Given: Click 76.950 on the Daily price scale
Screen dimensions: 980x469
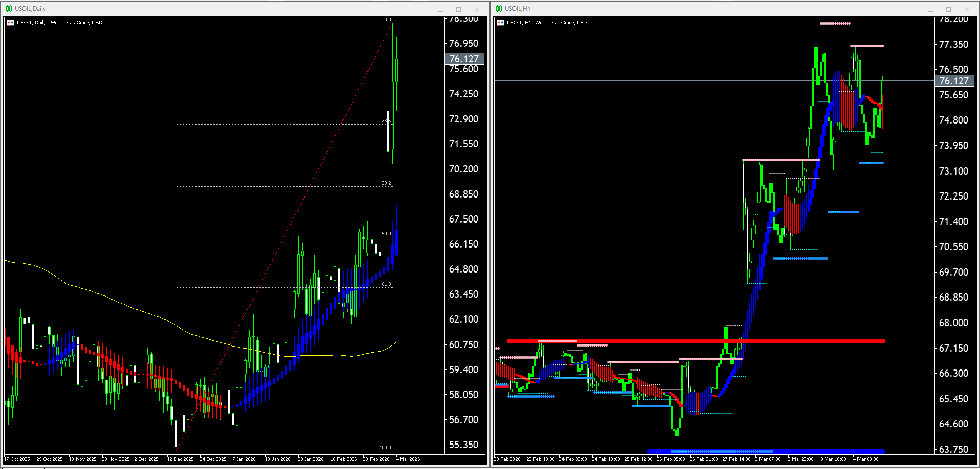Looking at the screenshot, I should [x=463, y=44].
